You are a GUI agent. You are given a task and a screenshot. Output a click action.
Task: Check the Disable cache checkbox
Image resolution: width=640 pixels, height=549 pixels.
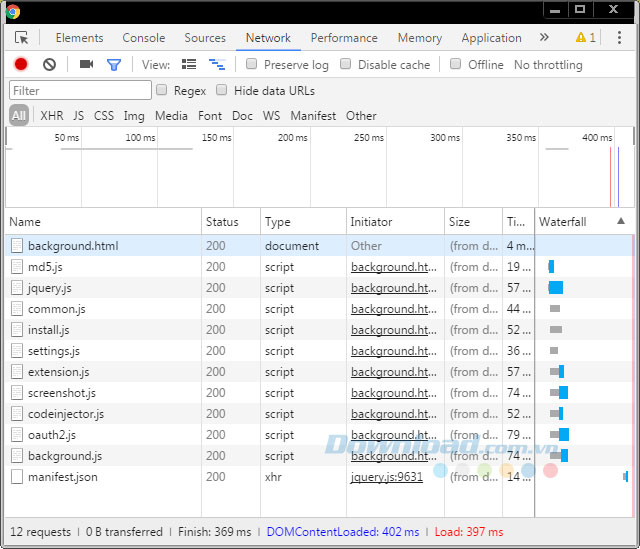click(346, 64)
